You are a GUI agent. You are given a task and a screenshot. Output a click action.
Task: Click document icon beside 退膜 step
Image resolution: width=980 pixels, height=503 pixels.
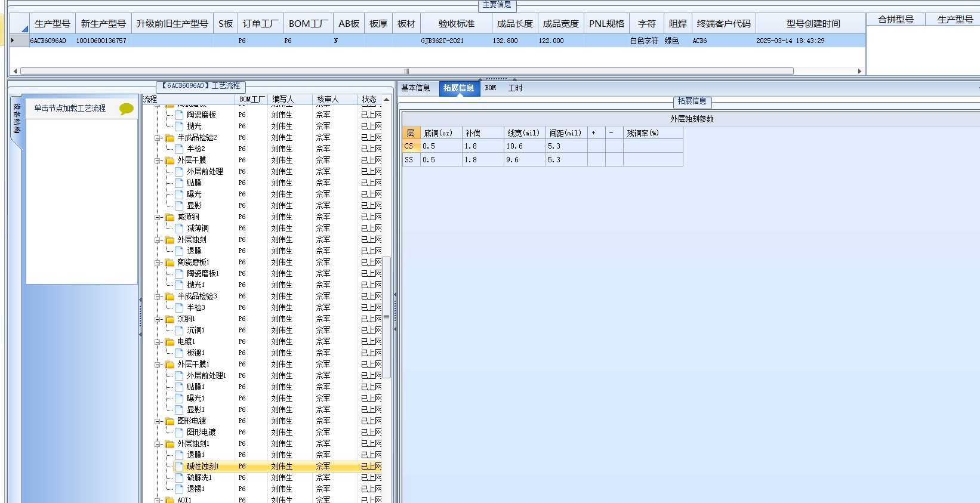coord(179,251)
